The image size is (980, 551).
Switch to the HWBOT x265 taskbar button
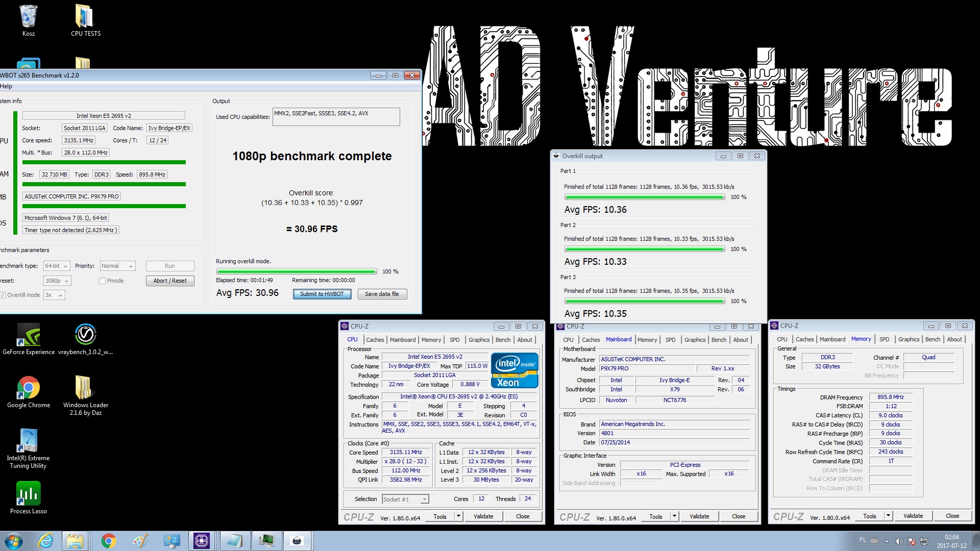pyautogui.click(x=298, y=541)
